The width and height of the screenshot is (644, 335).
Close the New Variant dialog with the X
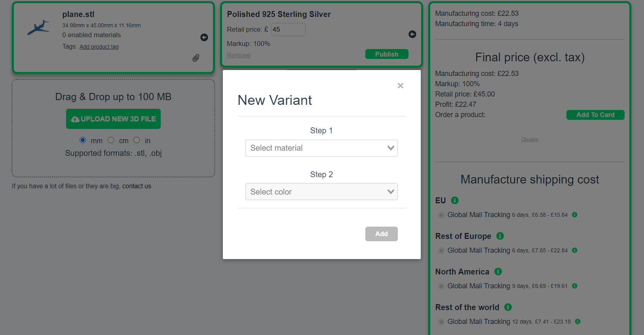[x=401, y=85]
